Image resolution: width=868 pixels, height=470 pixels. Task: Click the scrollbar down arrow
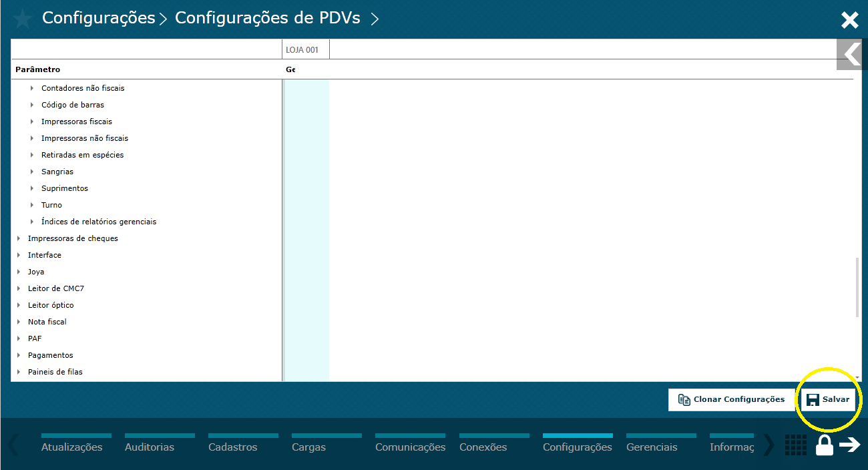[857, 377]
